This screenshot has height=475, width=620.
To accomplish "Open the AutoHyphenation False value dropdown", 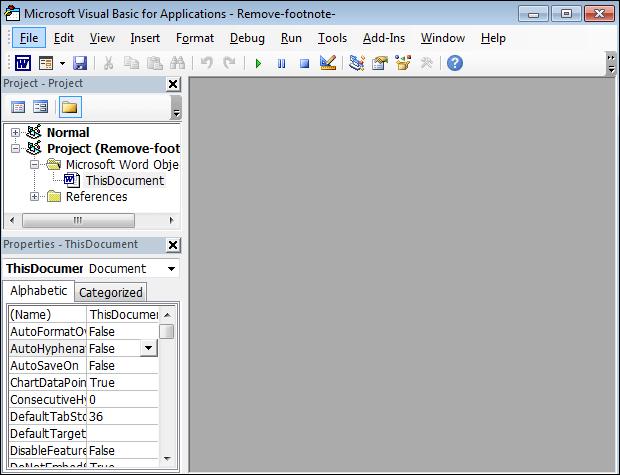I will [x=149, y=348].
